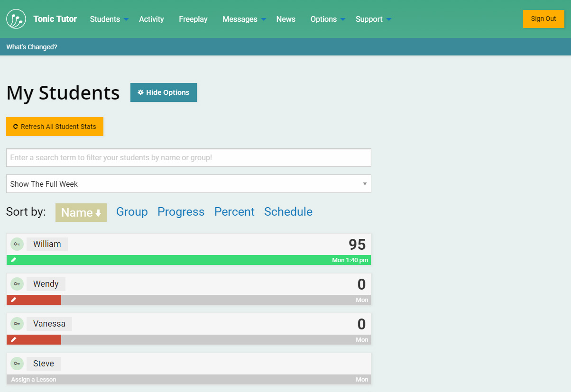Image resolution: width=571 pixels, height=392 pixels.
Task: Click the key icon beside Steve
Action: [x=17, y=364]
